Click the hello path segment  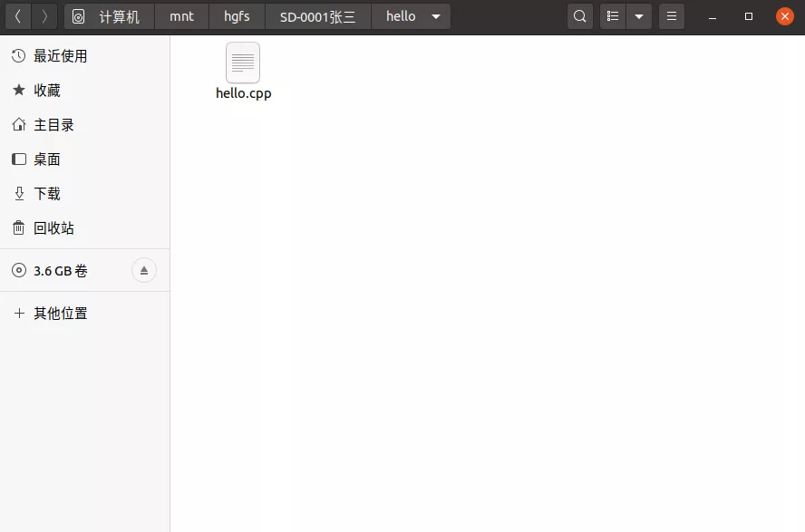pos(401,16)
